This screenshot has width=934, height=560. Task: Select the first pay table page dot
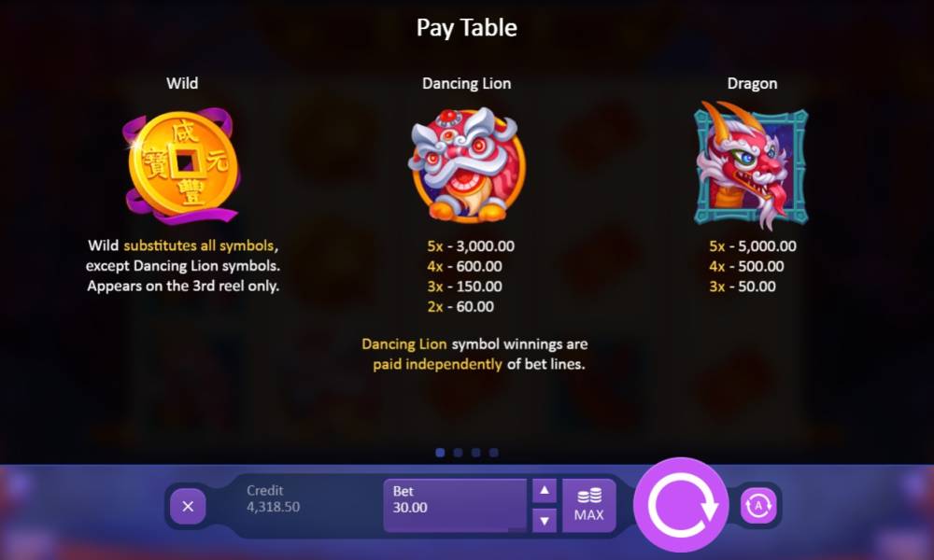coord(440,453)
